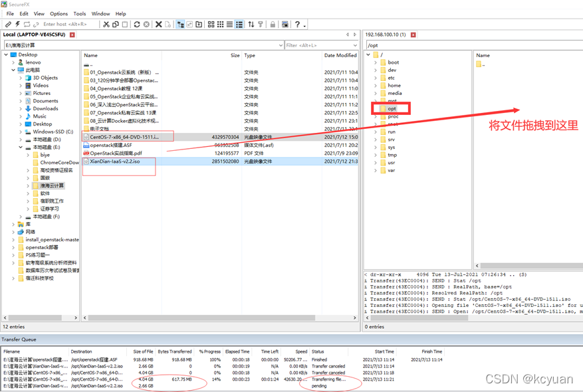Click the filter view icon
Screen dimensions: 583x392
[x=261, y=24]
